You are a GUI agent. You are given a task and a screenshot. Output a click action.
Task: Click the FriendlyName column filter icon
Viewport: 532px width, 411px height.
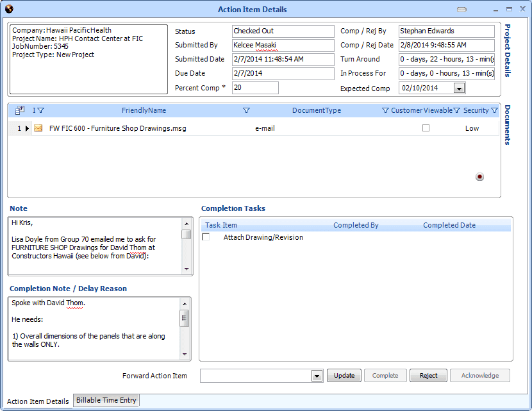click(x=247, y=111)
